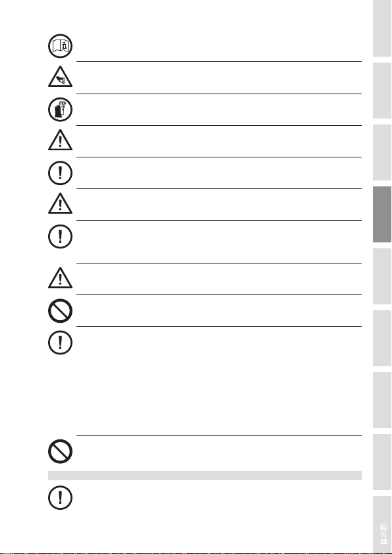The image size is (392, 554).
Task: Select side tab beside the upper prohibition sign
Action: pos(382,338)
